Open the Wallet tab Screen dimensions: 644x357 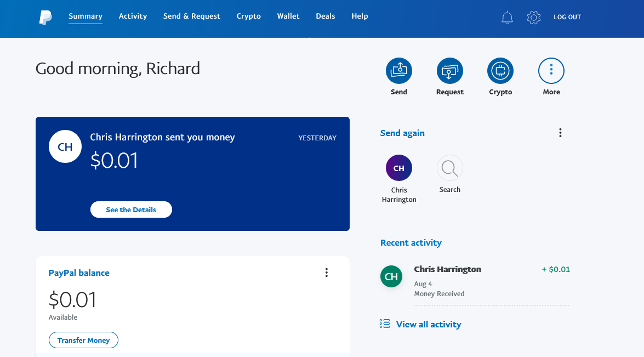pyautogui.click(x=288, y=16)
